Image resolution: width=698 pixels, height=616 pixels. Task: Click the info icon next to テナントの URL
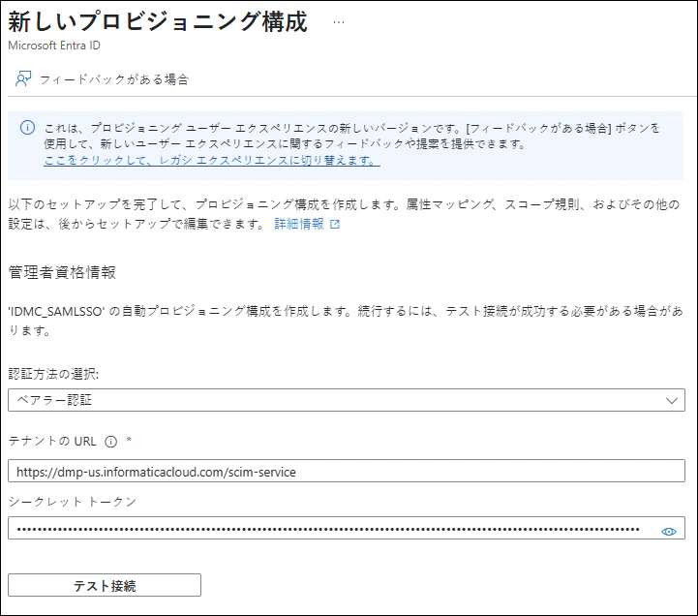110,442
